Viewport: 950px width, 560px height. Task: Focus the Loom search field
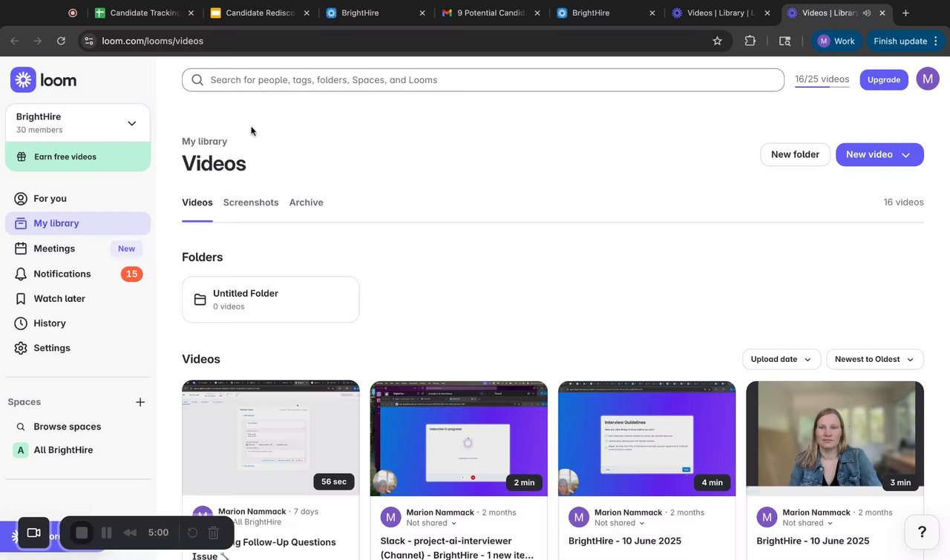[482, 80]
